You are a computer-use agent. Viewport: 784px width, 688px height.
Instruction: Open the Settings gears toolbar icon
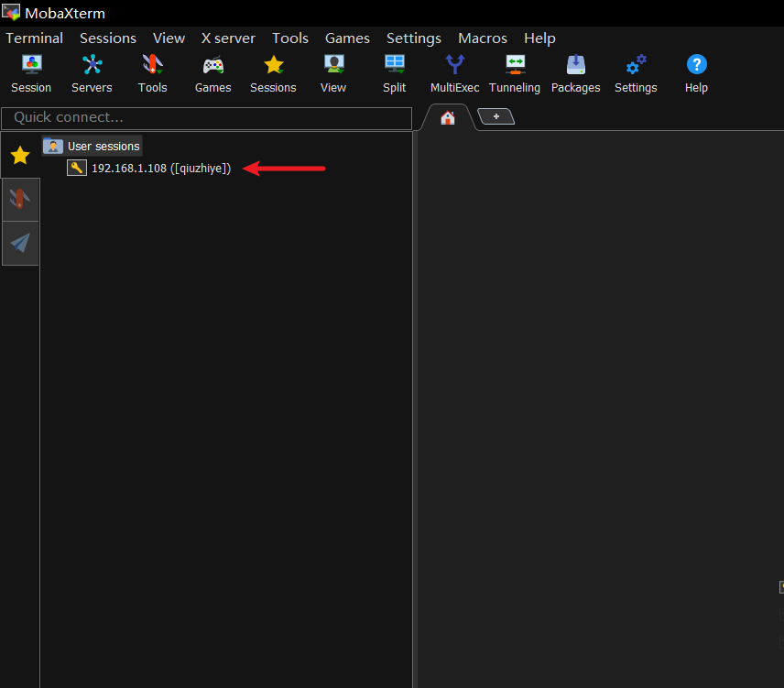636,64
